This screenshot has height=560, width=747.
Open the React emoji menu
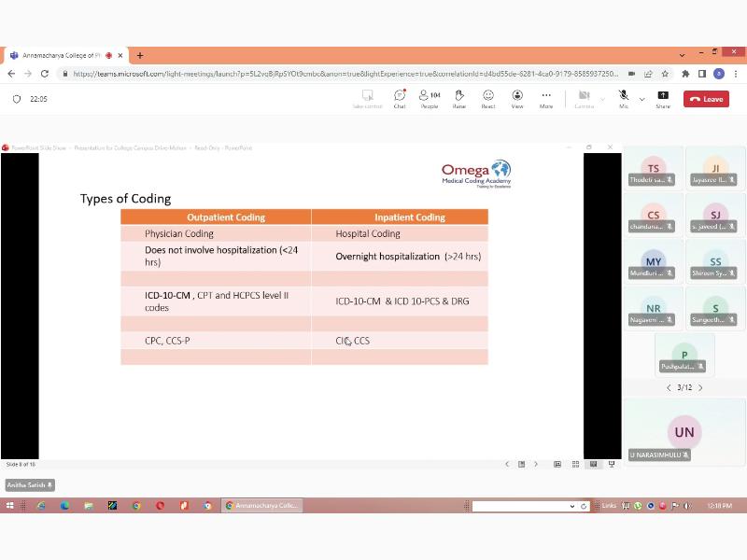[488, 98]
